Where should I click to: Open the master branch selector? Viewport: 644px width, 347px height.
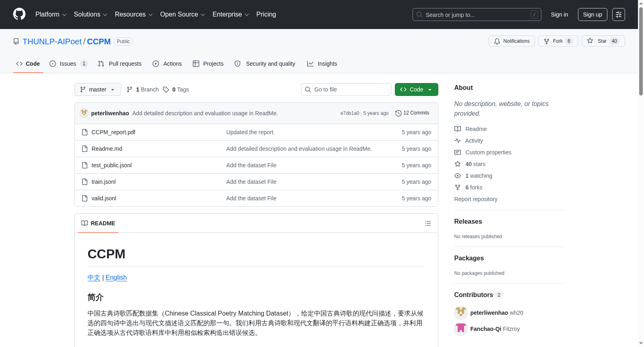[x=98, y=89]
